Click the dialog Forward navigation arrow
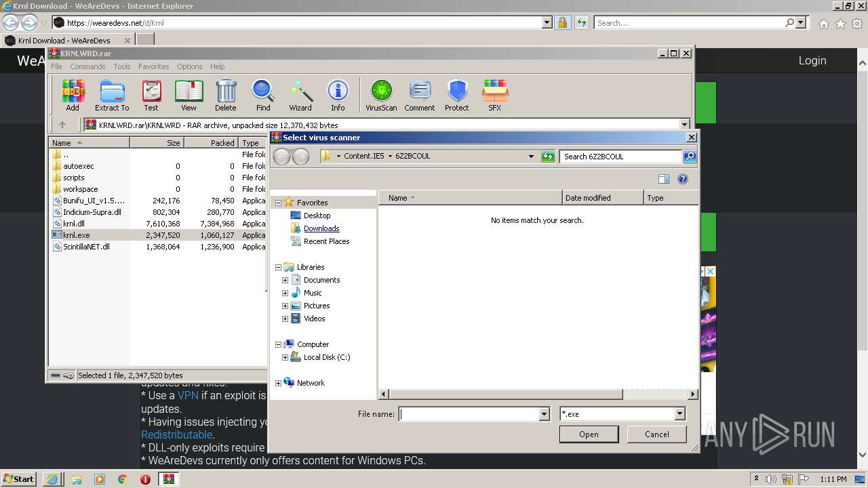Image resolution: width=868 pixels, height=488 pixels. click(x=300, y=157)
